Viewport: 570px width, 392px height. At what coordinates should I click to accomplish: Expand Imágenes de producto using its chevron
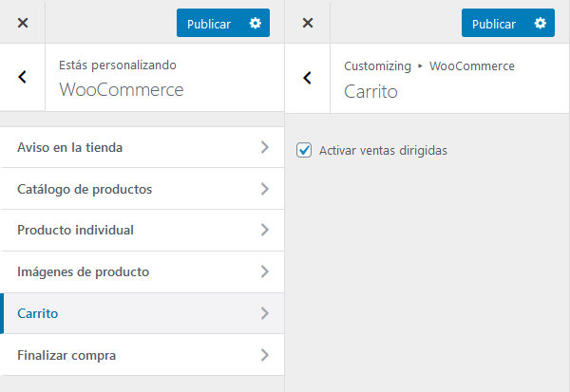point(264,272)
